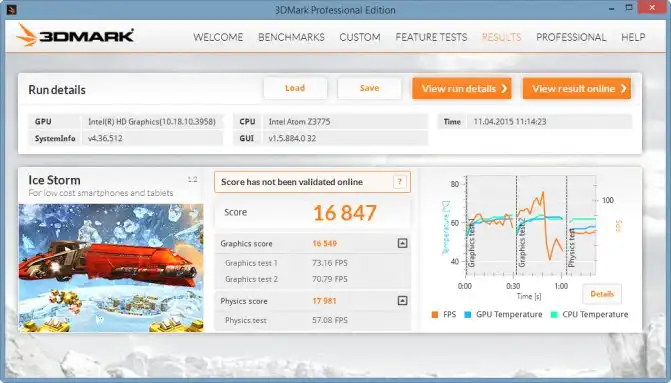Click the Ice Storm preview thumbnail

point(111,268)
